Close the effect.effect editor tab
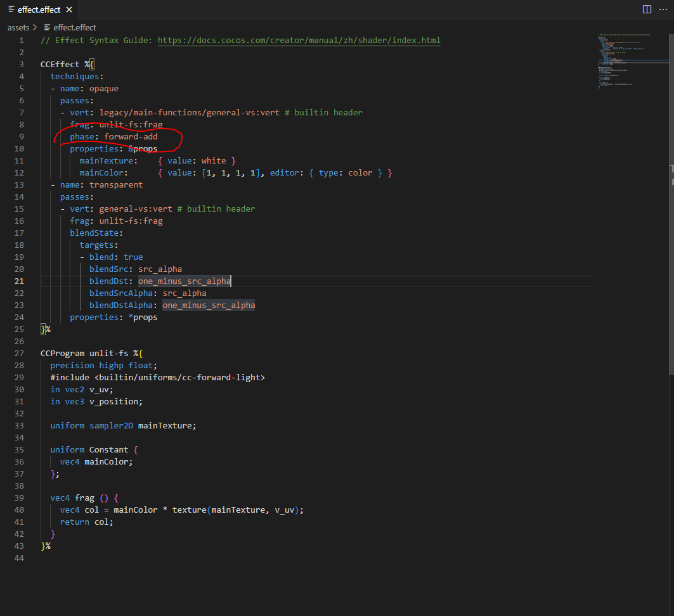Image resolution: width=674 pixels, height=616 pixels. pyautogui.click(x=69, y=10)
